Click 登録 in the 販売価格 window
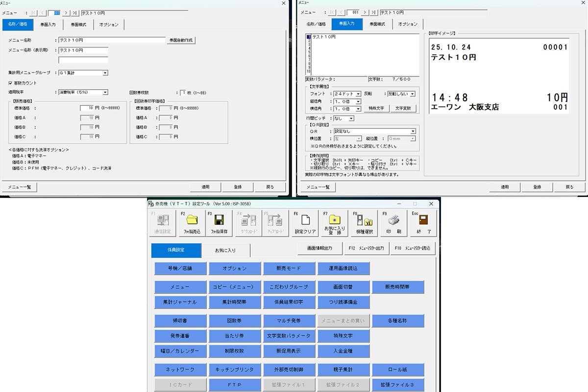588x392 pixels. pyautogui.click(x=237, y=187)
